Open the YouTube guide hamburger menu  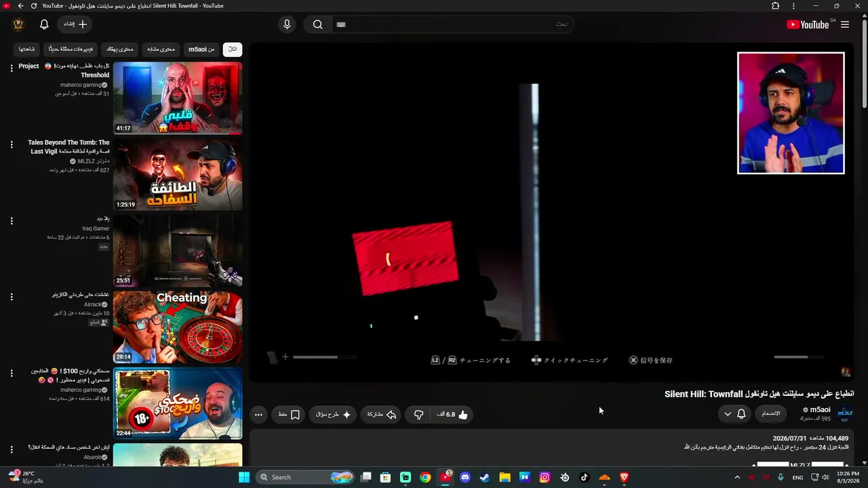(x=845, y=24)
